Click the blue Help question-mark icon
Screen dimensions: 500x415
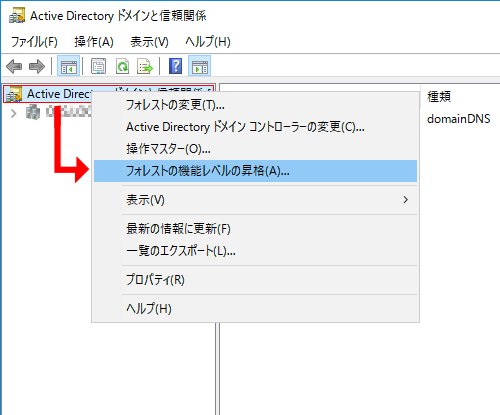click(x=175, y=66)
